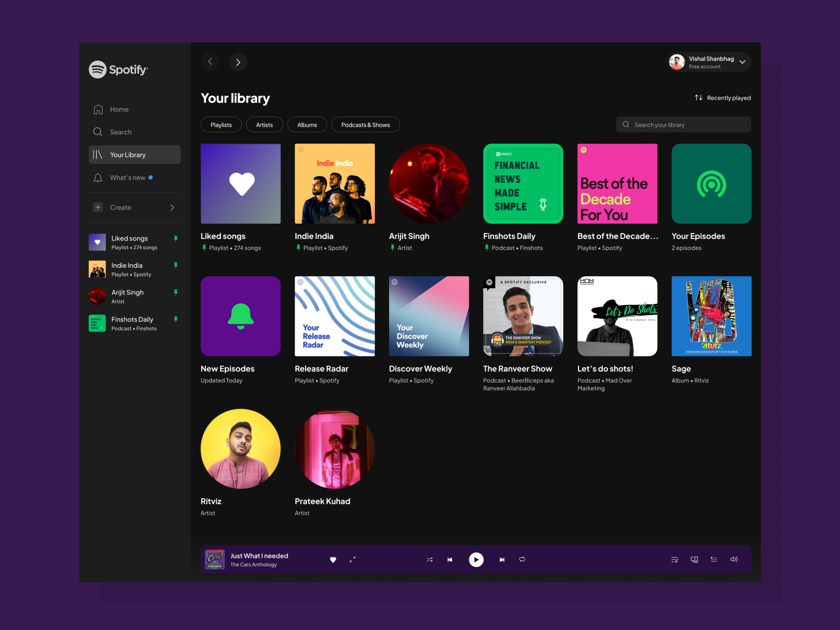Screen dimensions: 840x630
Task: Select the Home icon in the sidebar
Action: pyautogui.click(x=98, y=109)
